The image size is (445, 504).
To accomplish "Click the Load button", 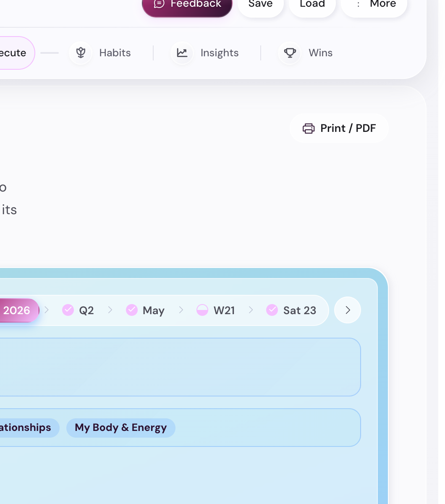I will coord(312,5).
